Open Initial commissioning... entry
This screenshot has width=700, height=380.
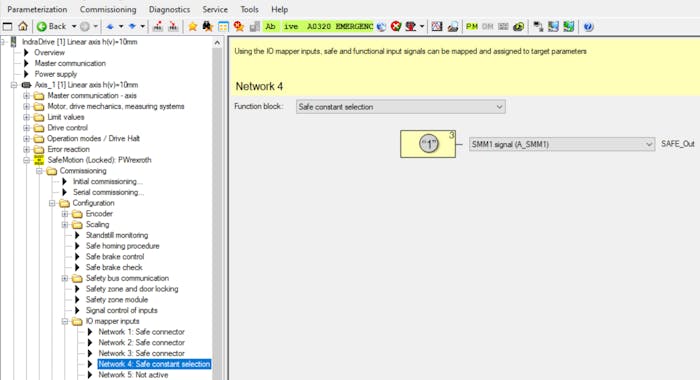pos(108,182)
